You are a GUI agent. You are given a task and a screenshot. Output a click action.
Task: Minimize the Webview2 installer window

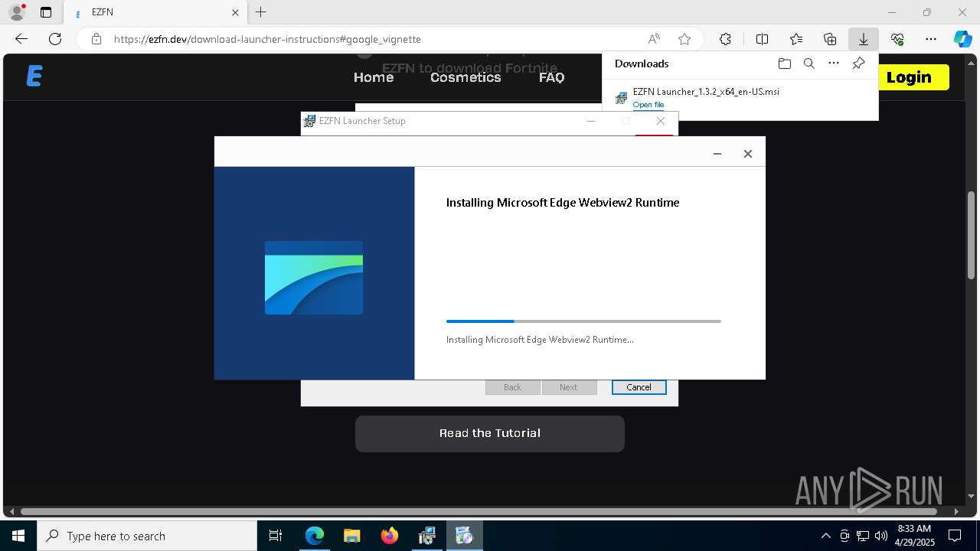(717, 154)
